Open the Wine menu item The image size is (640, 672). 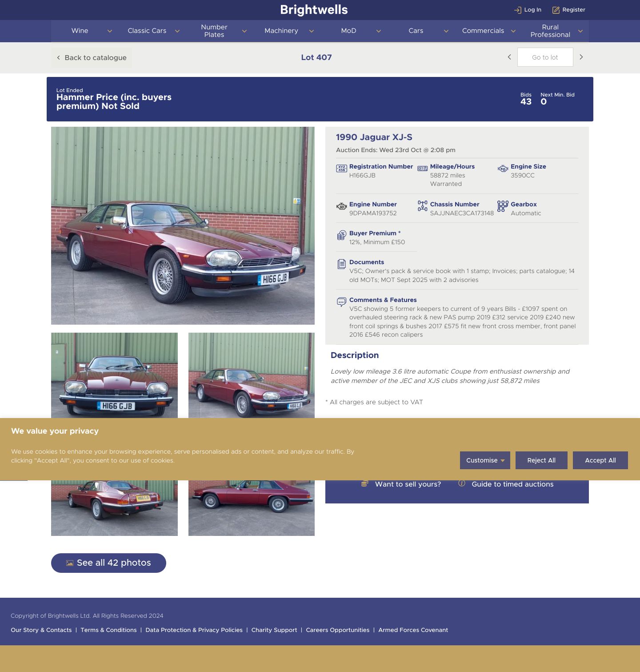coord(80,31)
